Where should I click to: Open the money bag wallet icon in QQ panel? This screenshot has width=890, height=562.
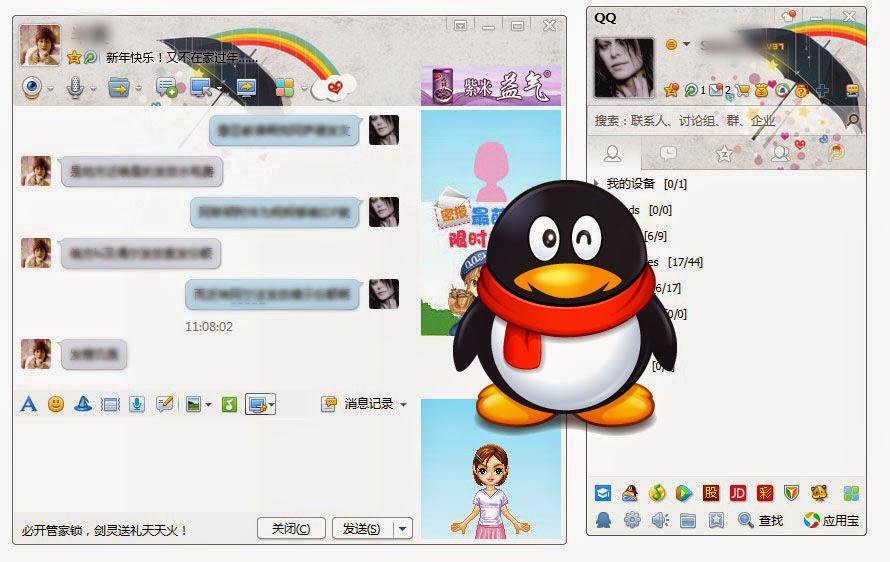pyautogui.click(x=762, y=90)
